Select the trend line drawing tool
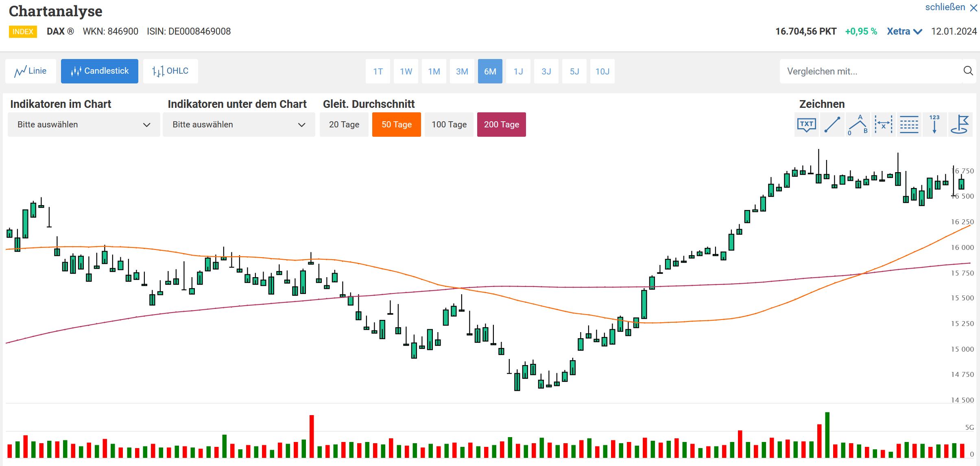The width and height of the screenshot is (980, 466). [832, 125]
